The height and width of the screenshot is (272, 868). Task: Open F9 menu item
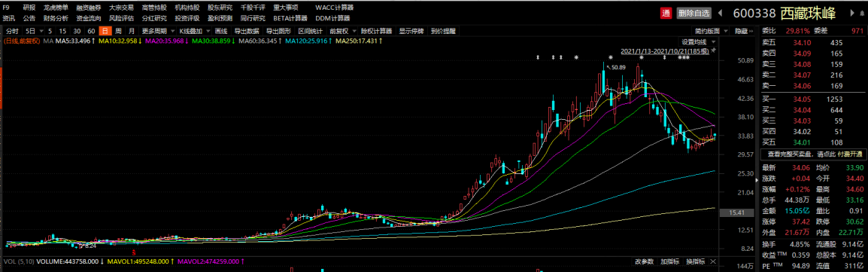[x=5, y=8]
